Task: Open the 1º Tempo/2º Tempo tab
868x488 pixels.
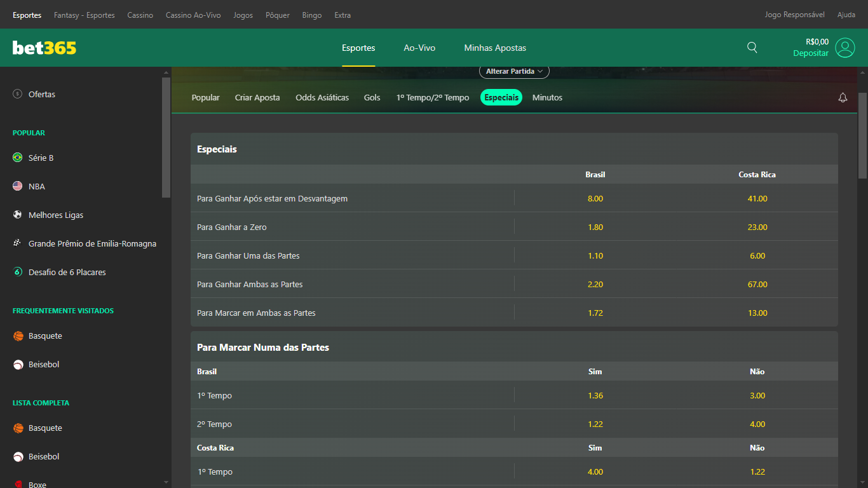Action: click(x=433, y=98)
